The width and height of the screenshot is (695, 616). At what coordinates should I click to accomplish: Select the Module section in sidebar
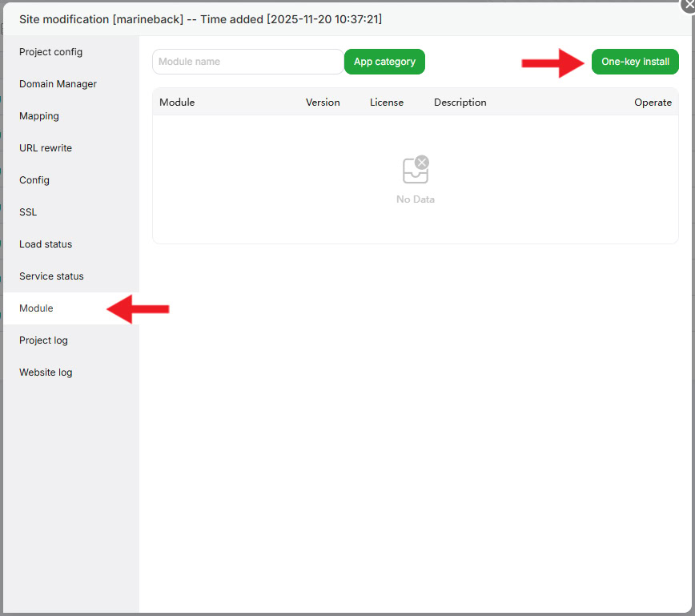(36, 308)
